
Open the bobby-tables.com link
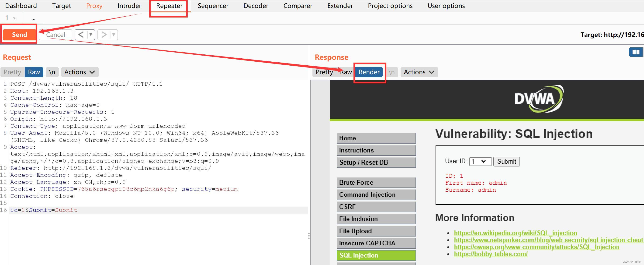491,254
